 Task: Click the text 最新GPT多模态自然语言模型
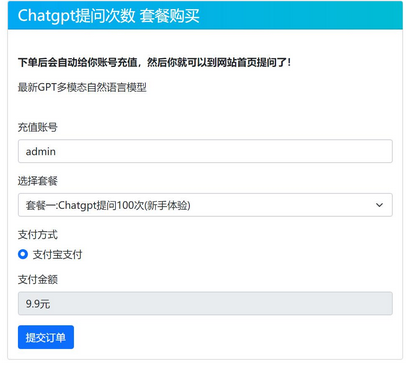pyautogui.click(x=82, y=87)
